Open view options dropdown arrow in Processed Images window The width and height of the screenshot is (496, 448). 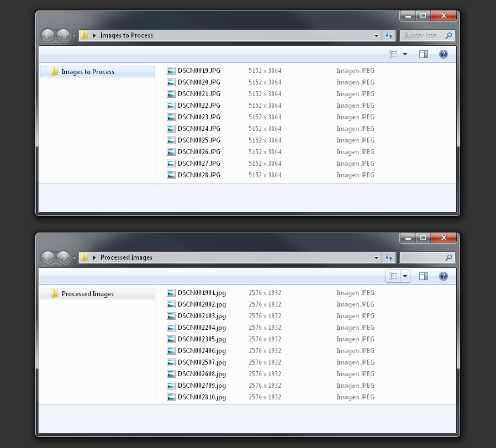[x=405, y=276]
